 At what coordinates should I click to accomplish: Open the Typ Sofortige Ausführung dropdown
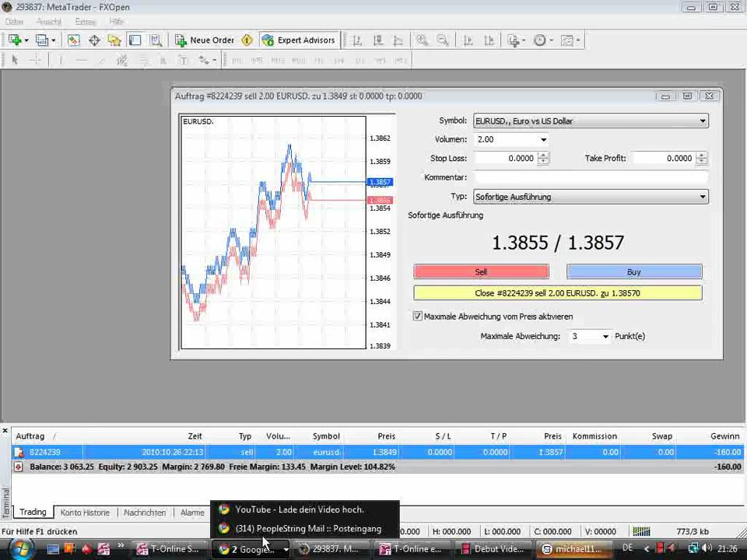coord(591,197)
